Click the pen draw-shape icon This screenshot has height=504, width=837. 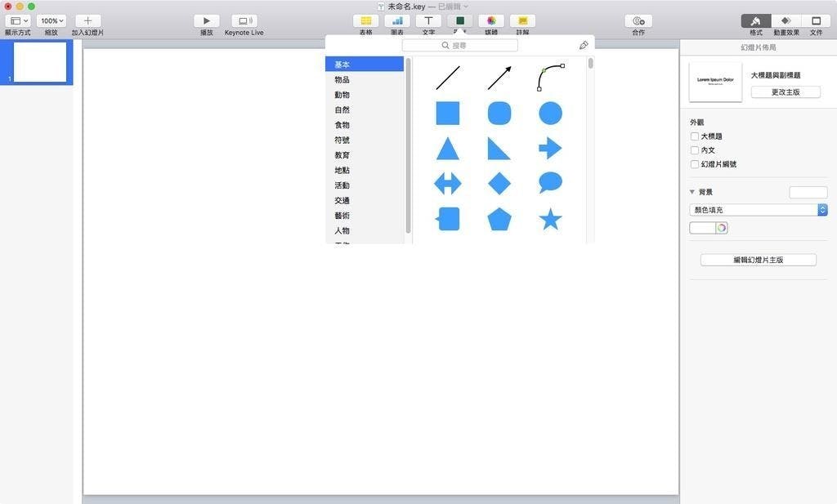pos(583,46)
